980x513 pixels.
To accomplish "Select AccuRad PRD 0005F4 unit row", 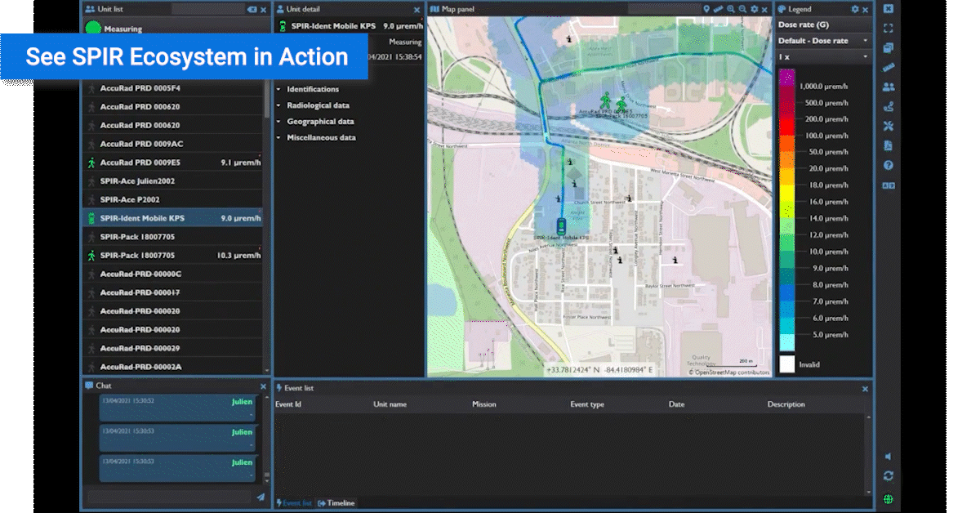I will (x=174, y=88).
